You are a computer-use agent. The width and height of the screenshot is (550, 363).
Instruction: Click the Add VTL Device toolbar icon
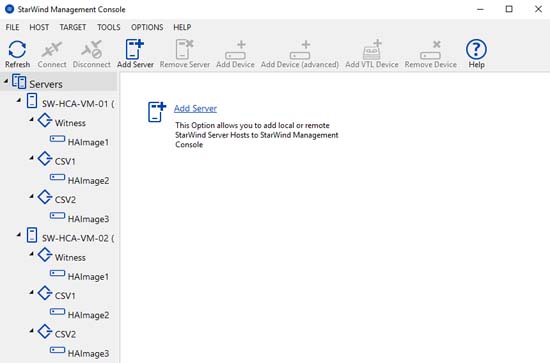[x=372, y=49]
